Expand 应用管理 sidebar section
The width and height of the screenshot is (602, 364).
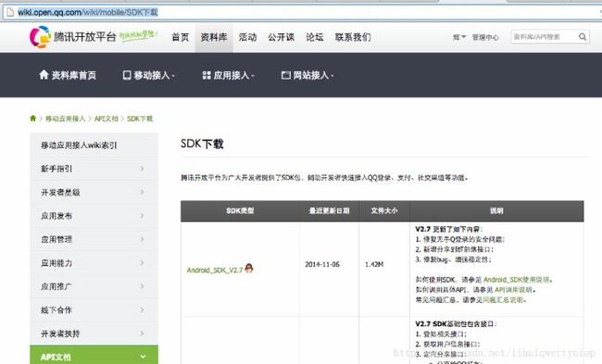pos(94,239)
